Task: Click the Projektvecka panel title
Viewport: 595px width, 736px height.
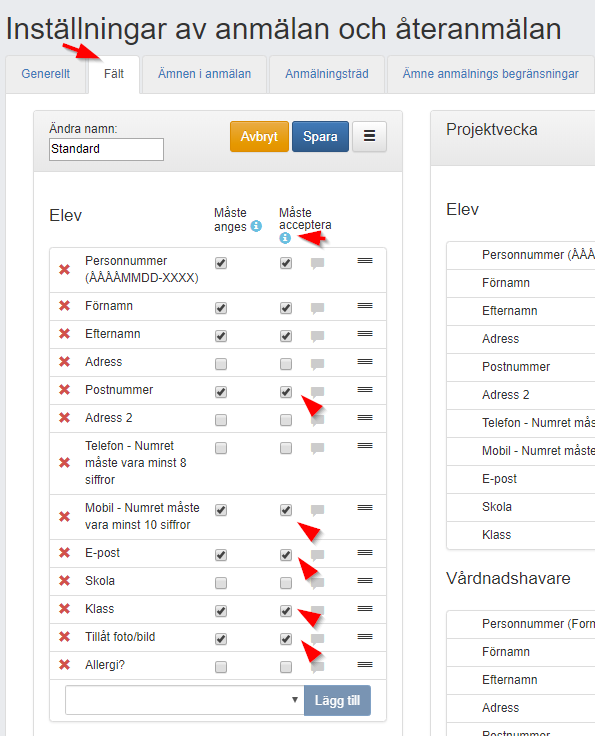Action: (x=492, y=130)
